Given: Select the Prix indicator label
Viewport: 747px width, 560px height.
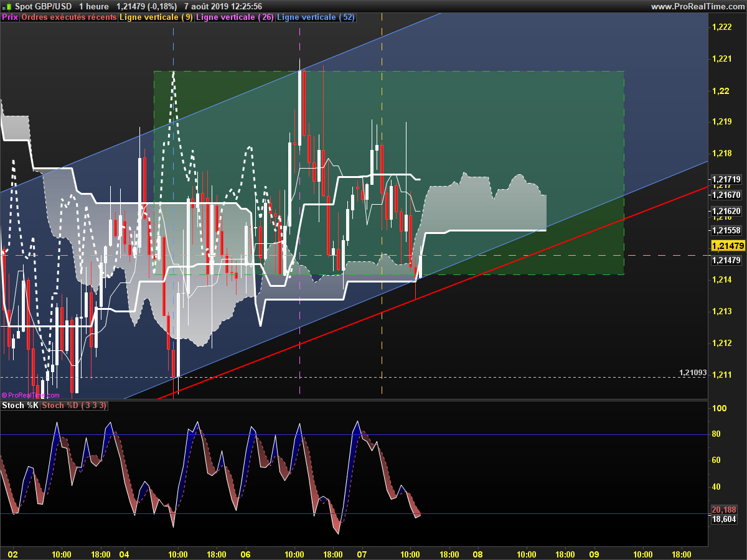Looking at the screenshot, I should 10,17.
